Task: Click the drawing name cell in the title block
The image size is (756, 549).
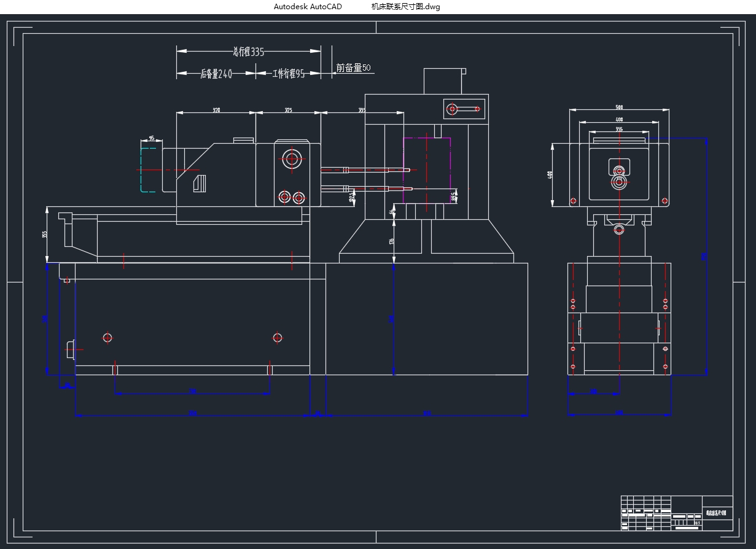Action: (x=717, y=513)
